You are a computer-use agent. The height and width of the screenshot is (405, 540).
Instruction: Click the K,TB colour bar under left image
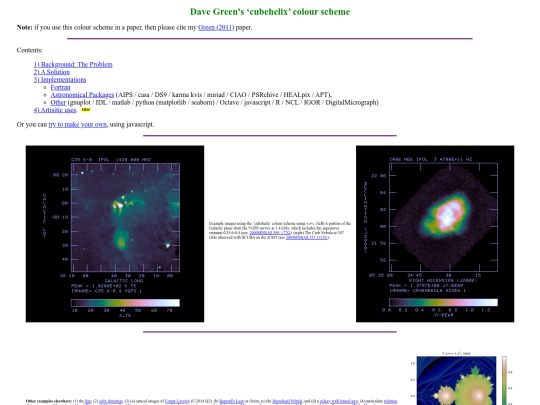(125, 303)
